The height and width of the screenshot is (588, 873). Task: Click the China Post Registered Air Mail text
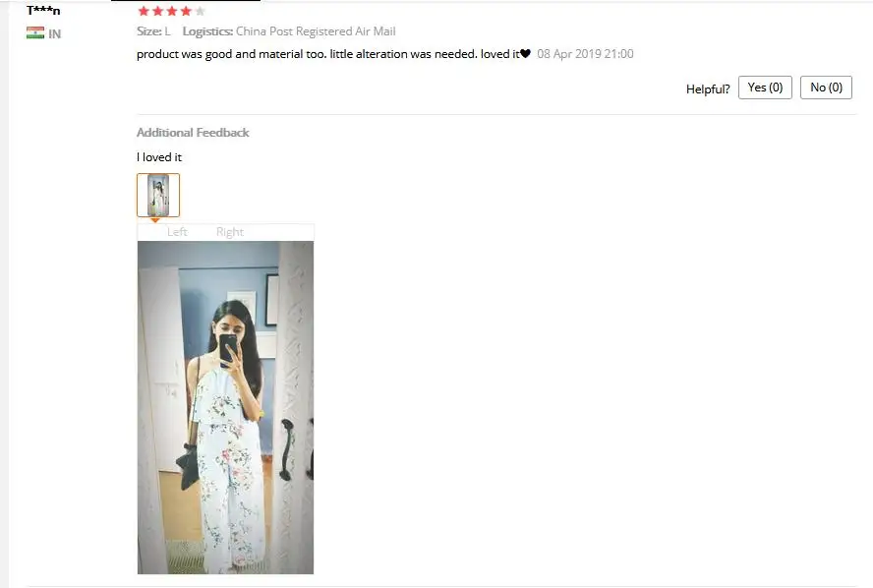[x=316, y=31]
